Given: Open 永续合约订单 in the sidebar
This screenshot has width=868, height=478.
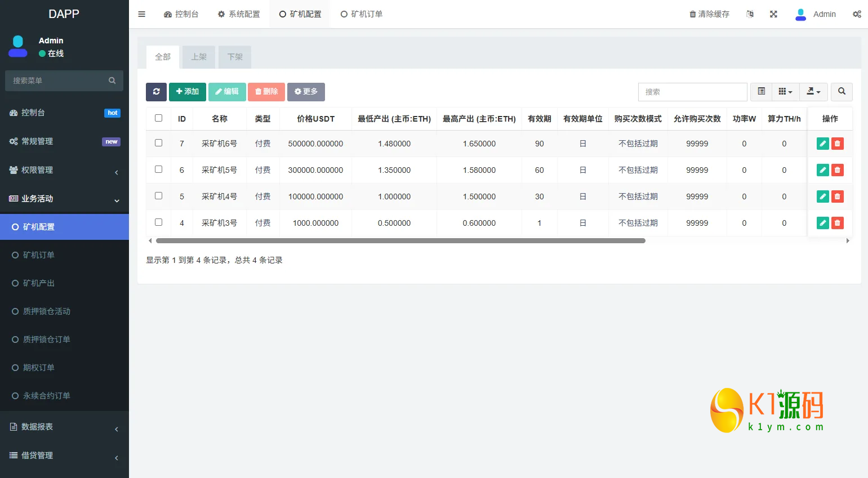Looking at the screenshot, I should coord(64,396).
